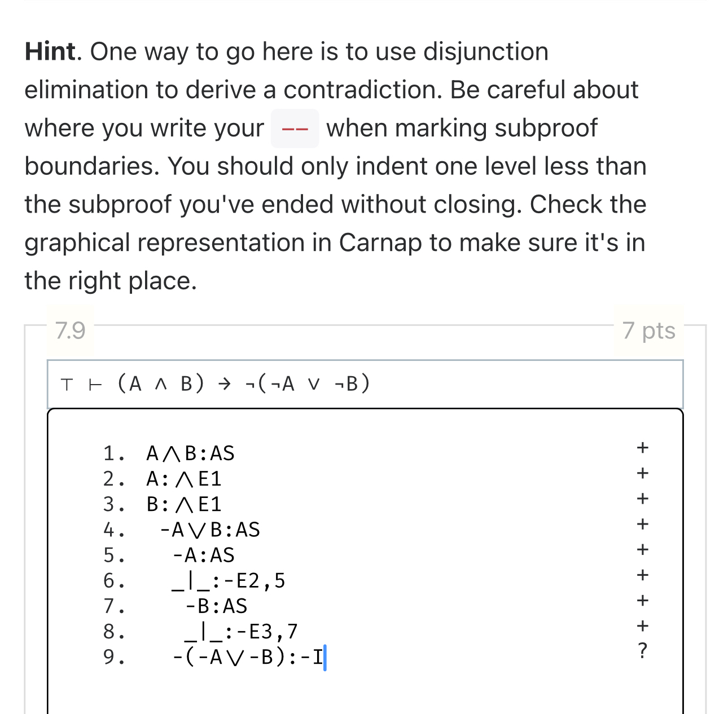The width and height of the screenshot is (728, 714).
Task: Click the "--" code snippet in the hint
Action: point(294,128)
